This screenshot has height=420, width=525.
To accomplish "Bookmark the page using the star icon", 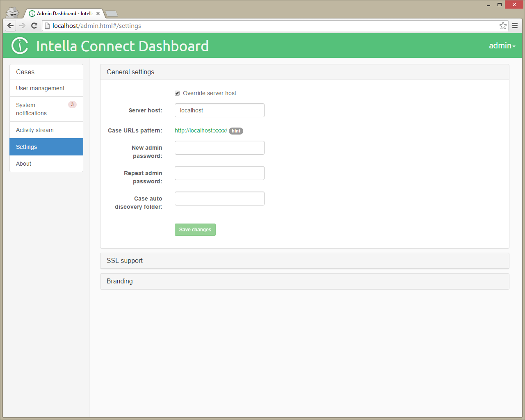I will coord(503,25).
